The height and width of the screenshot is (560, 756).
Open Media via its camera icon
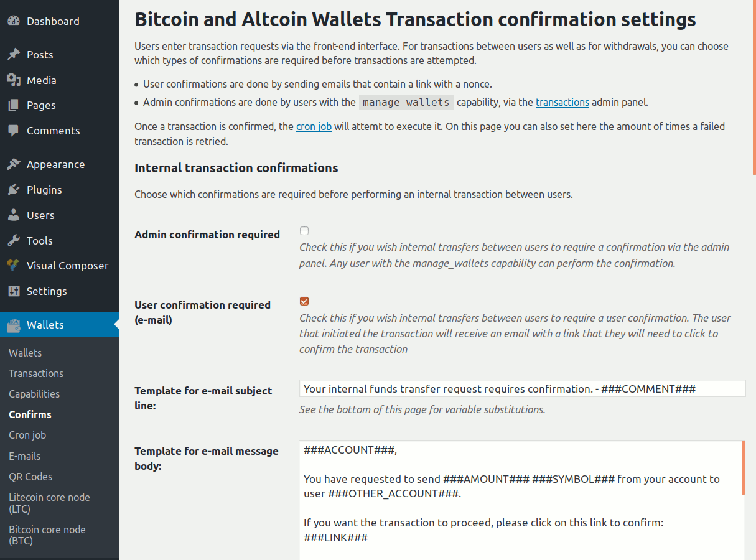pyautogui.click(x=14, y=80)
